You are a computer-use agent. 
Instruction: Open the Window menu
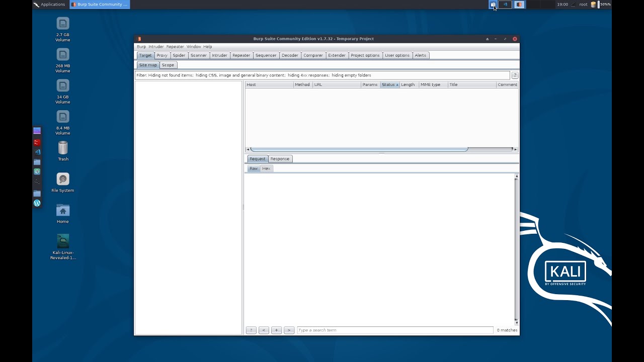[194, 47]
